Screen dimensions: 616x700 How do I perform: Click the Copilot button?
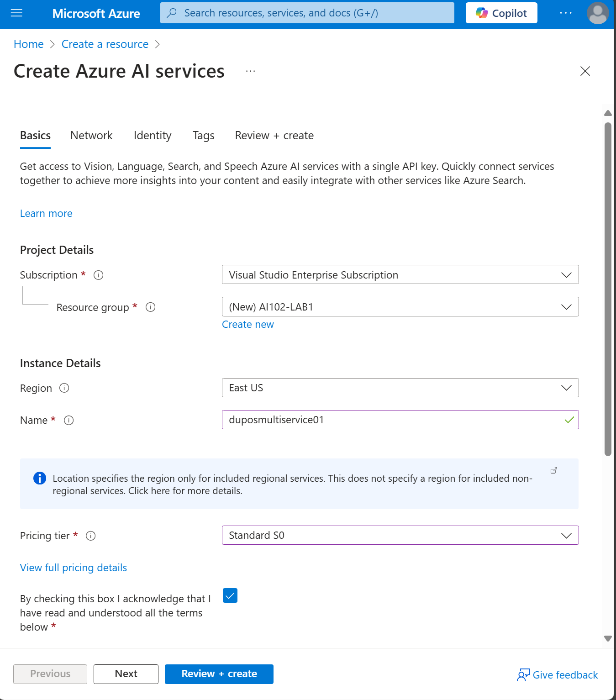pos(501,13)
